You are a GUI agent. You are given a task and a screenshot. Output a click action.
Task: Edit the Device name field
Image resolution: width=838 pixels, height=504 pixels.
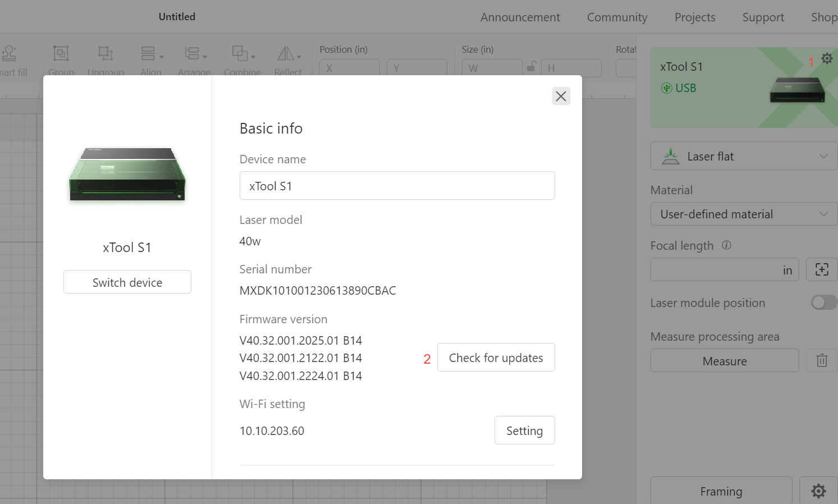coord(397,186)
